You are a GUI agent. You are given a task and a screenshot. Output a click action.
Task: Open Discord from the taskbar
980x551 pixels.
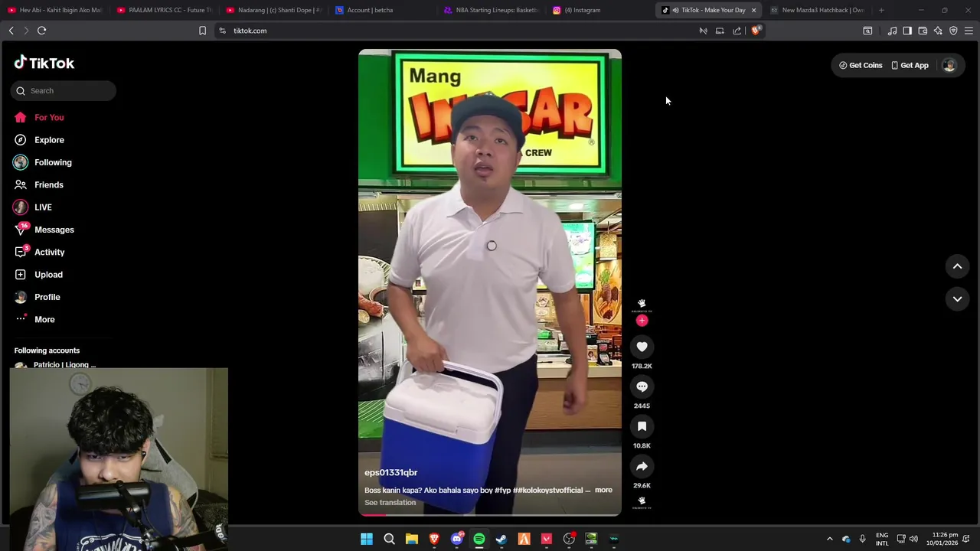[457, 539]
